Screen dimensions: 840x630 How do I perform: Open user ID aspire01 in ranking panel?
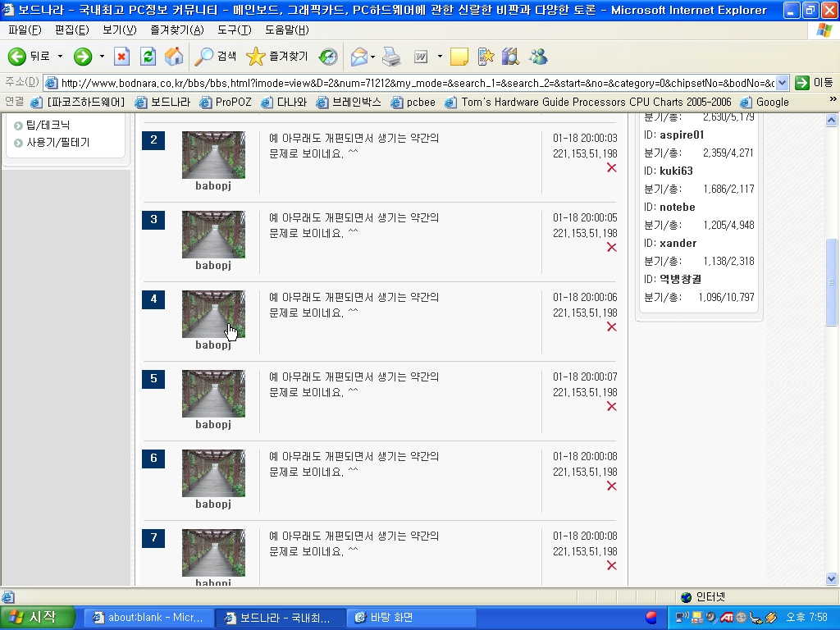tap(682, 135)
